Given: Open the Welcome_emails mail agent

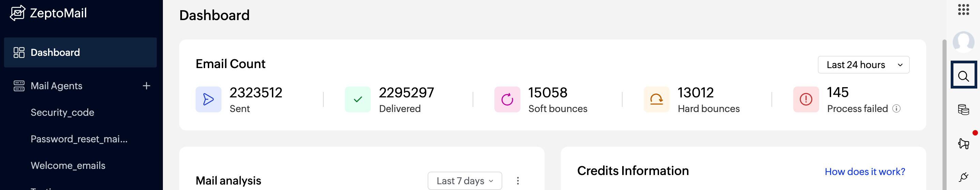Looking at the screenshot, I should (x=68, y=166).
